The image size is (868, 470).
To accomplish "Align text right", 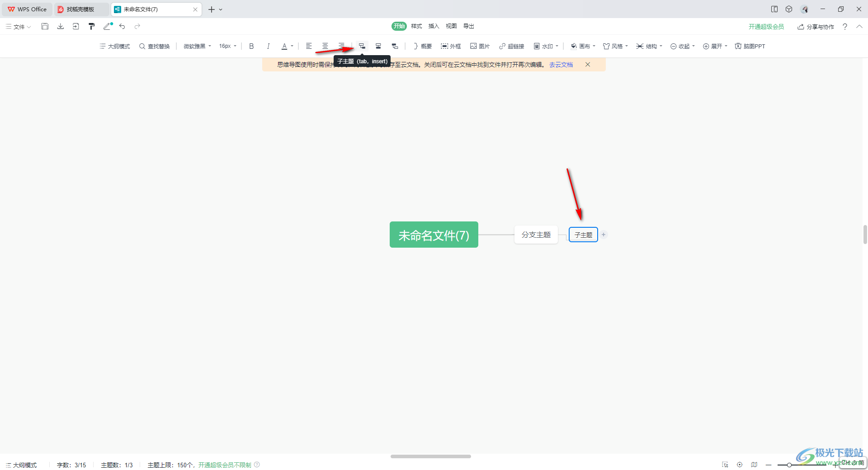I will 341,46.
